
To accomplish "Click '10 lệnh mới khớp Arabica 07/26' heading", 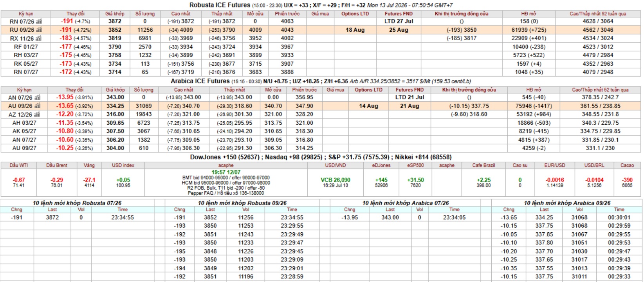I will 406,203.
